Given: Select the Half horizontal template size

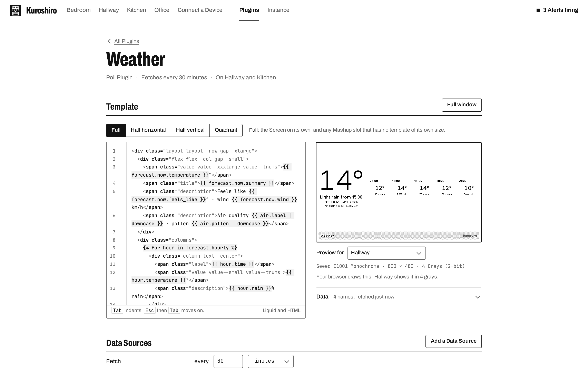Looking at the screenshot, I should [148, 130].
